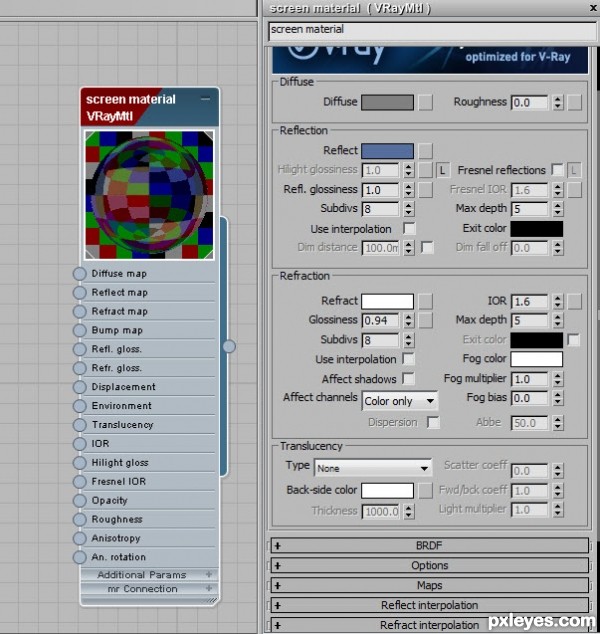The height and width of the screenshot is (634, 600).
Task: Open the Translucency Type dropdown
Action: 373,468
